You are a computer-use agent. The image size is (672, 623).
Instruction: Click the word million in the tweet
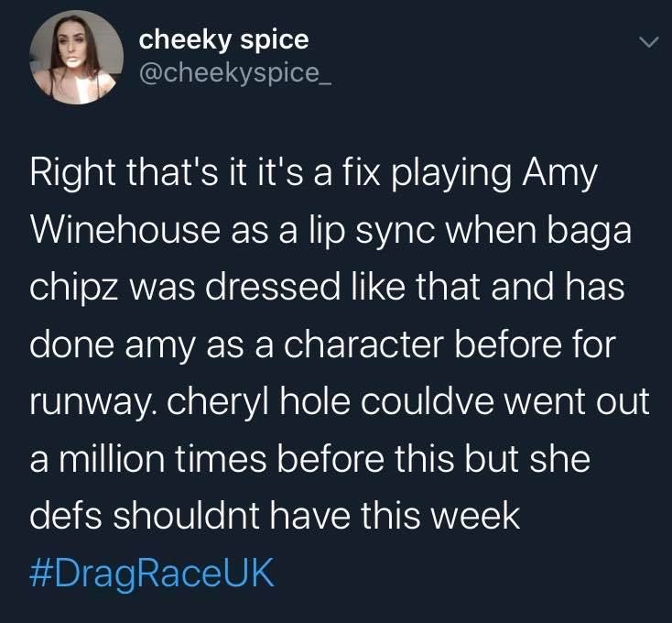pyautogui.click(x=112, y=458)
